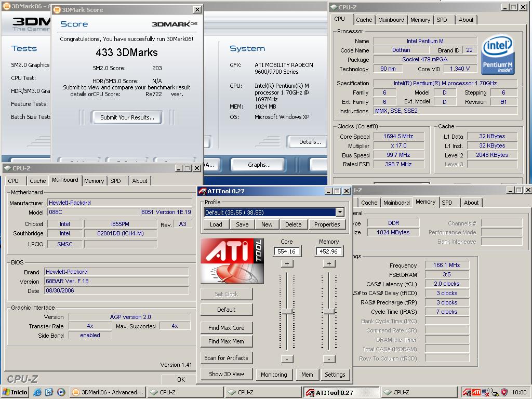Click Details button in 3DMark System

click(x=307, y=142)
